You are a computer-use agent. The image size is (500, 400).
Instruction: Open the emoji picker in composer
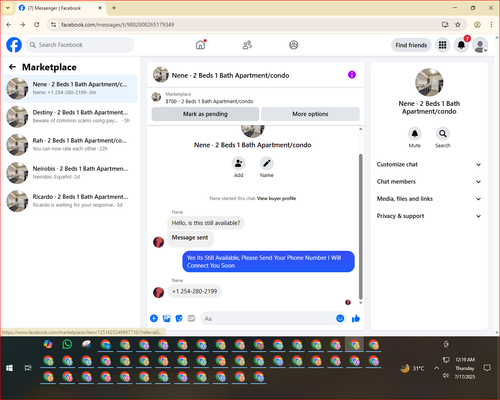[340, 318]
